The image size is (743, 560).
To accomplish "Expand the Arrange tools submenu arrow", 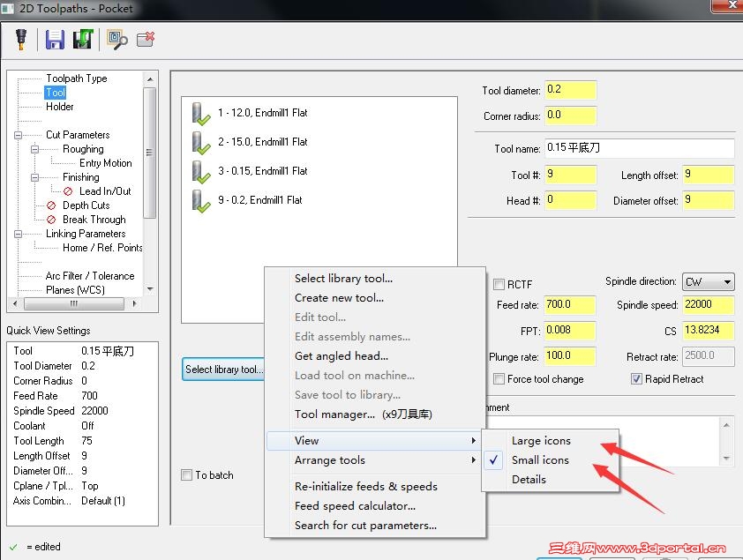I will point(473,459).
